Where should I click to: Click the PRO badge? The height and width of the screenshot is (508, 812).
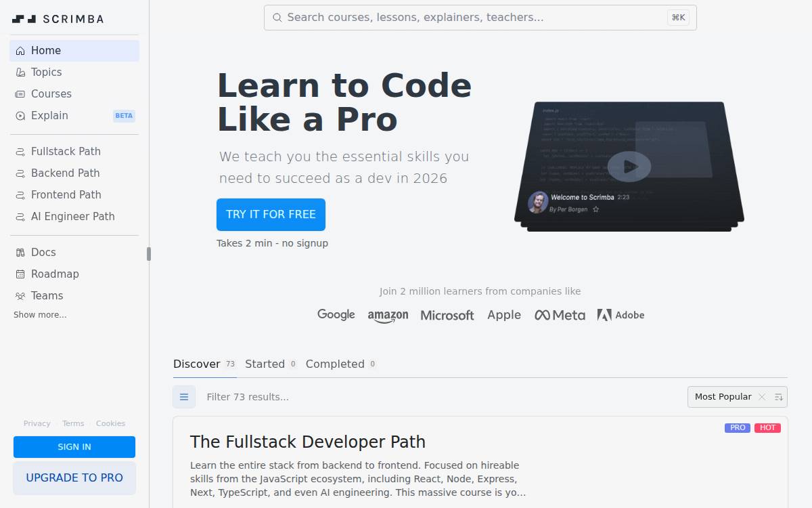pos(738,428)
